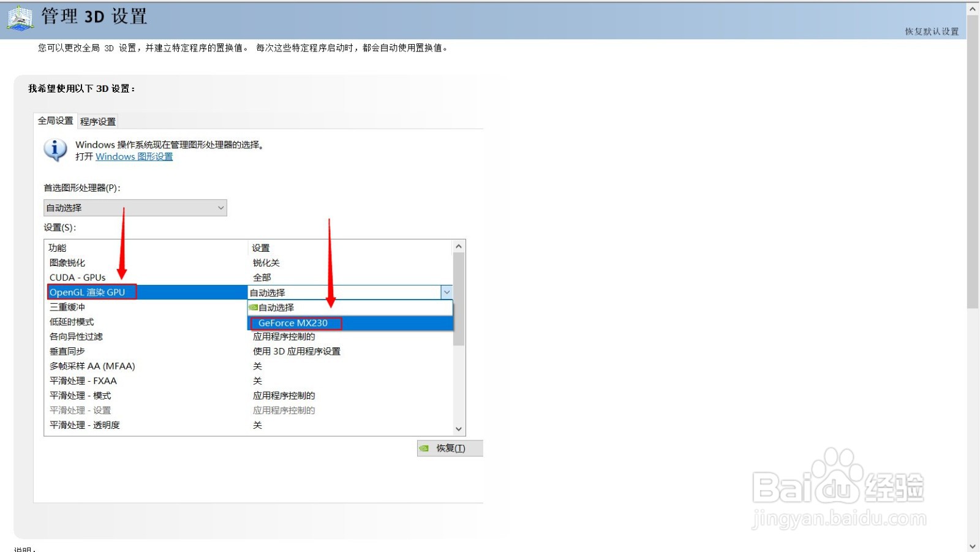Click the window scrollbar up arrow
Viewport: 980px width, 552px height.
coord(973,8)
